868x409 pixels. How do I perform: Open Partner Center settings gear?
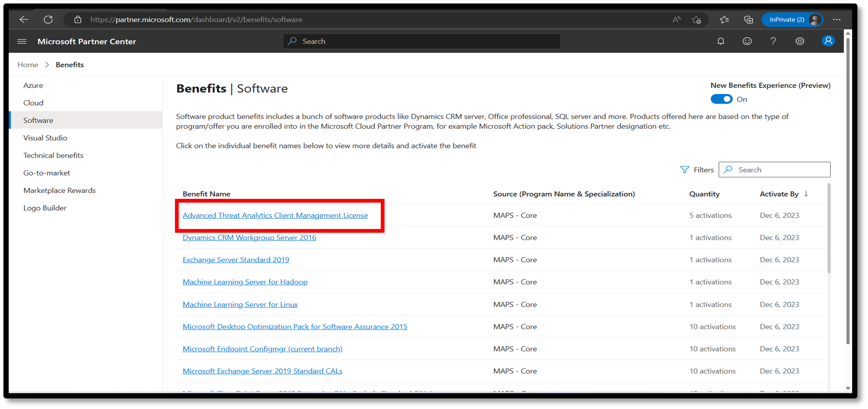click(800, 41)
